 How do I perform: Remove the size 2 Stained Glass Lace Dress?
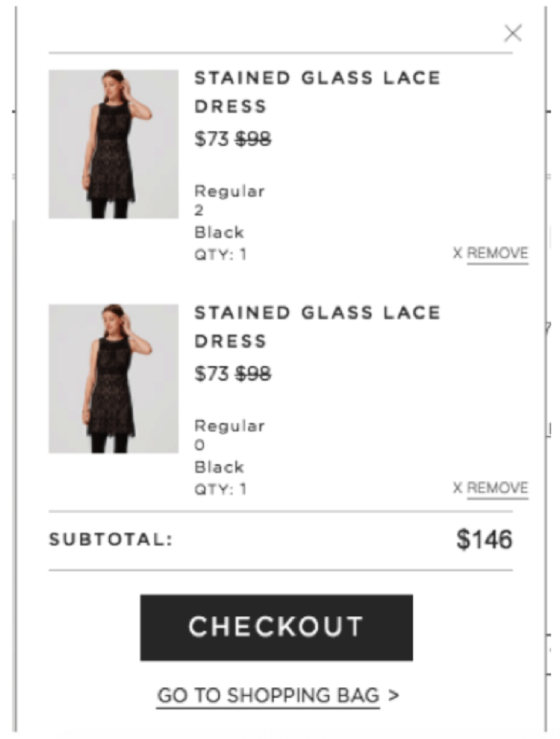(x=497, y=253)
